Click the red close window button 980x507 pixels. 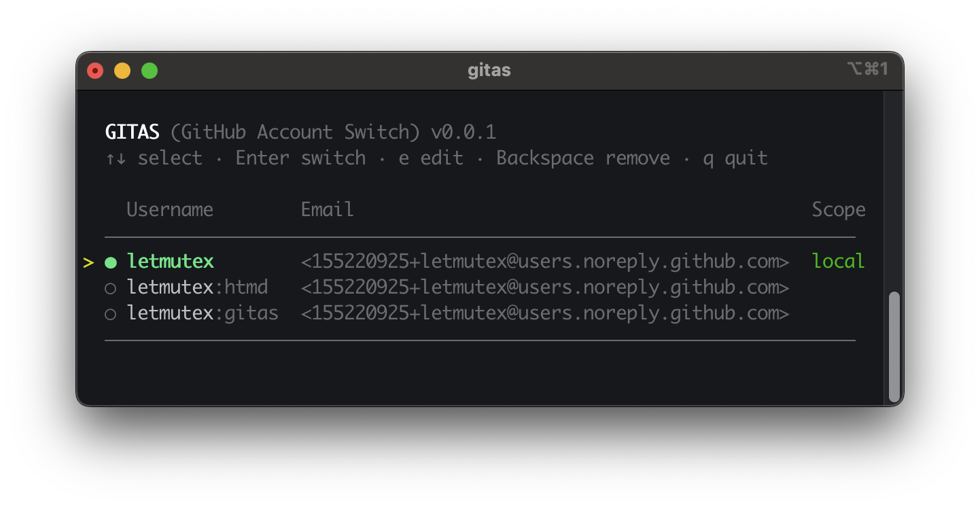click(x=95, y=71)
